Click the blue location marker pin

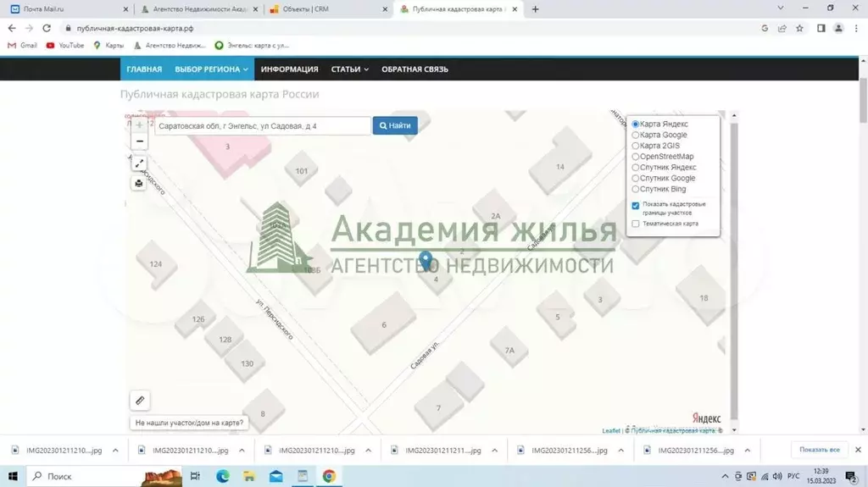pos(426,261)
